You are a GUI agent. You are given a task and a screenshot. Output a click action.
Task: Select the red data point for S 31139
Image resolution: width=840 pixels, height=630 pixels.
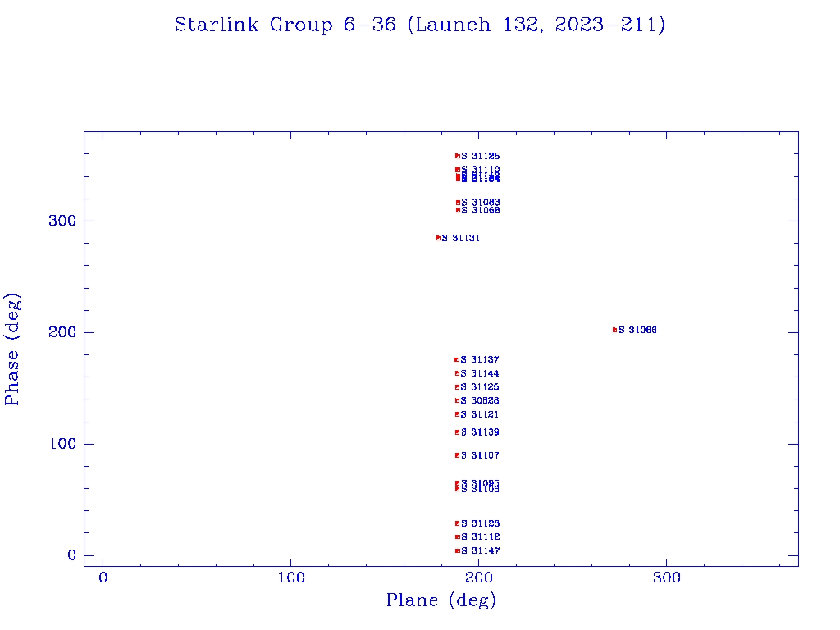point(458,432)
